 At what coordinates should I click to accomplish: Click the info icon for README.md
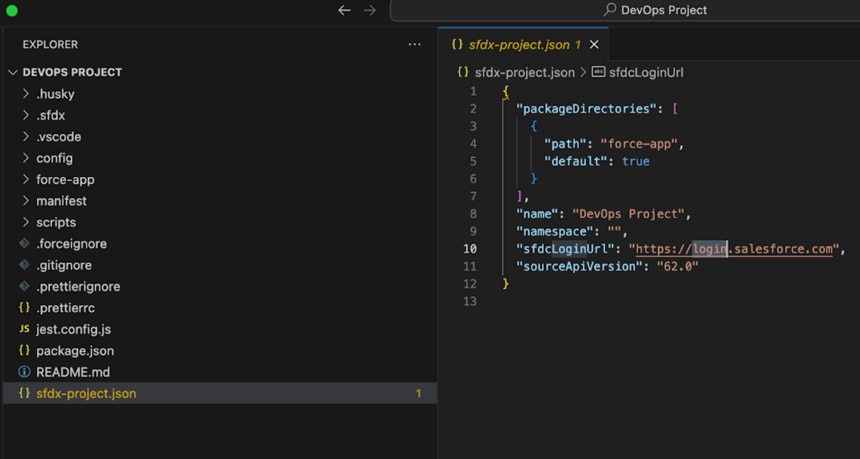tap(24, 372)
